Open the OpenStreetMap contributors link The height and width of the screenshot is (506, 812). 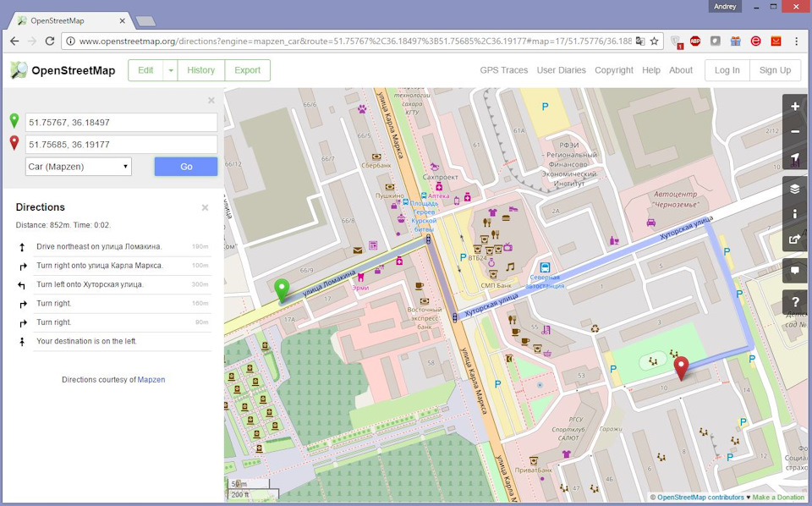pos(700,498)
